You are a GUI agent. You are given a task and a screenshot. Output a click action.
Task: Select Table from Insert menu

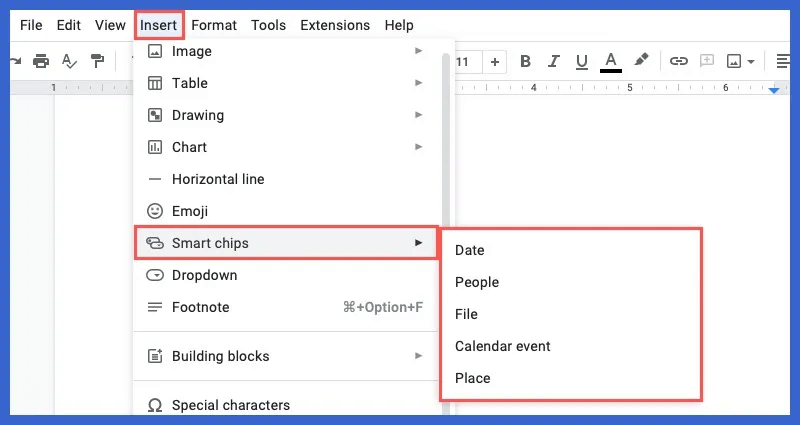click(x=286, y=83)
